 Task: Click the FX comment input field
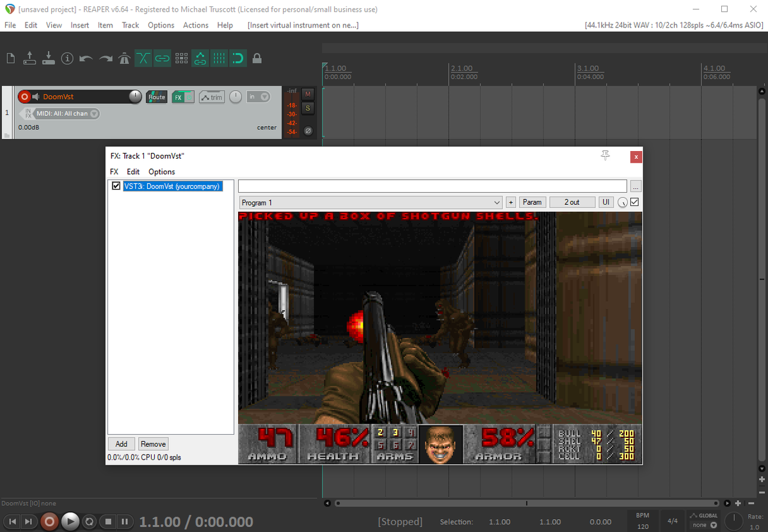pyautogui.click(x=433, y=186)
